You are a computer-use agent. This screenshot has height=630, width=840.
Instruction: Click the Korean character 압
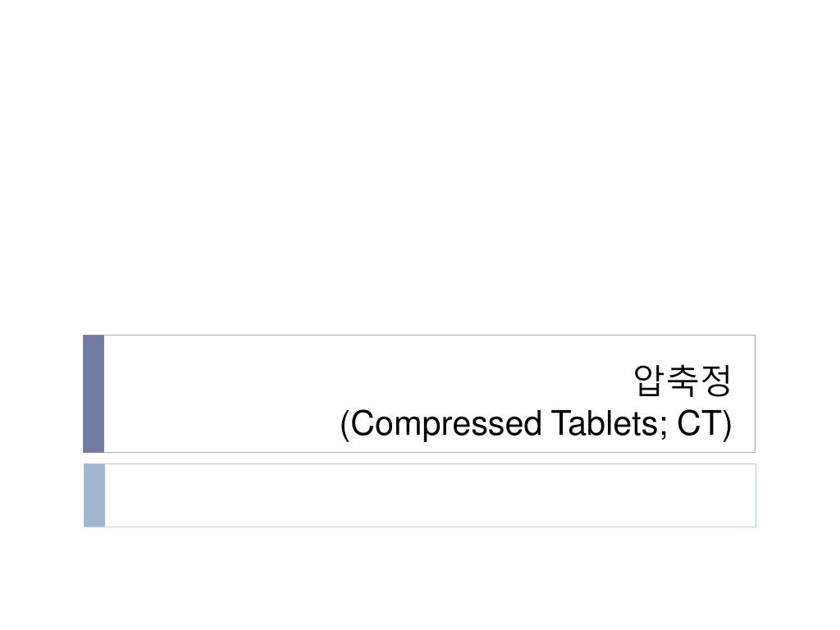[x=648, y=381]
